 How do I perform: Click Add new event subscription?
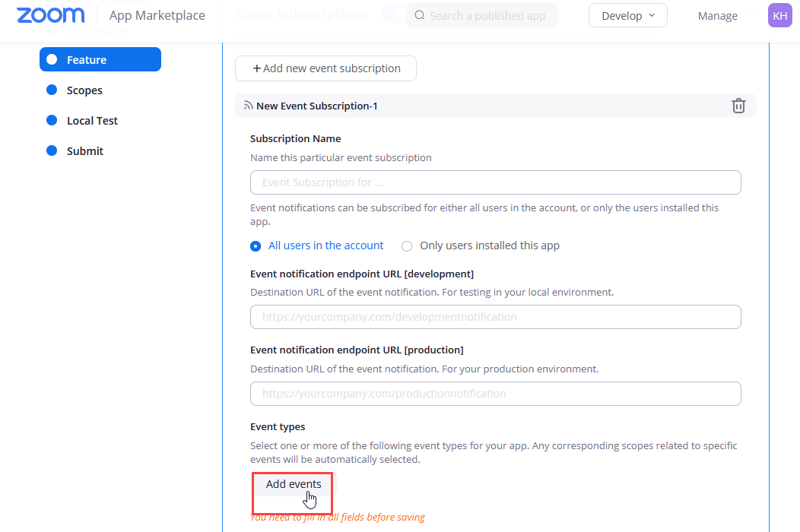pyautogui.click(x=325, y=68)
